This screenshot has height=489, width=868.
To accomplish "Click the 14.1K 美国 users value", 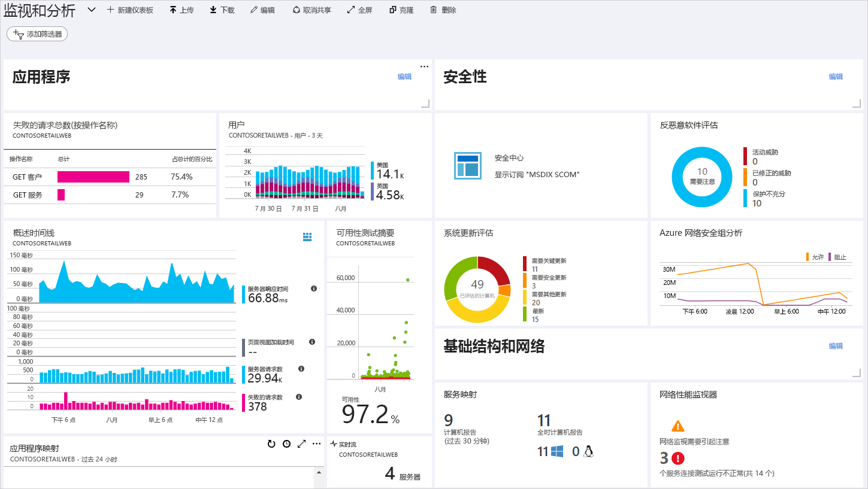I will point(391,174).
